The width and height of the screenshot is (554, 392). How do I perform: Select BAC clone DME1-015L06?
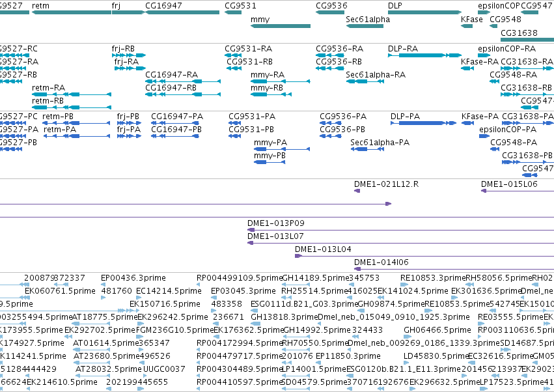click(x=518, y=191)
